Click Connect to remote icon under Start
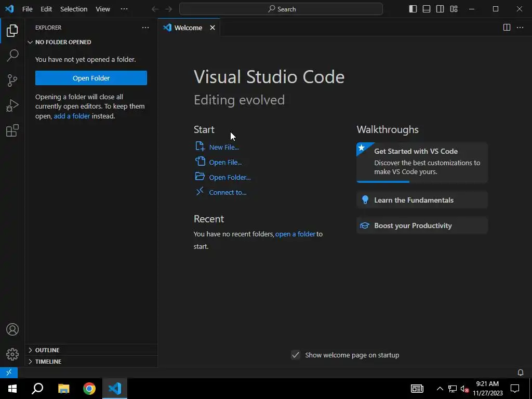 point(200,191)
